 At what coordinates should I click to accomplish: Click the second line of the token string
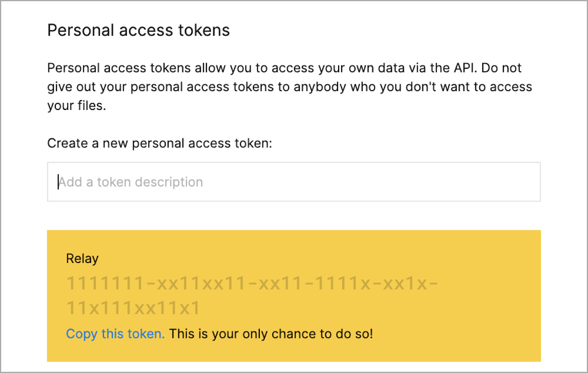point(133,308)
